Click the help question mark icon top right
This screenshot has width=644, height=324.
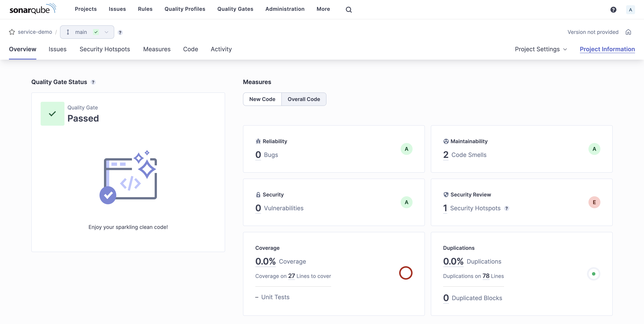coord(613,10)
